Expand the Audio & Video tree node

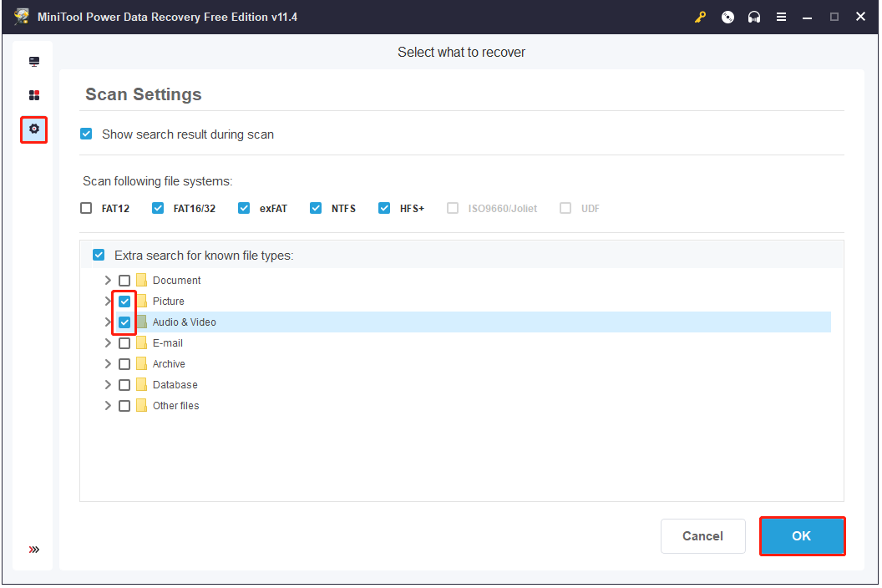(x=108, y=322)
